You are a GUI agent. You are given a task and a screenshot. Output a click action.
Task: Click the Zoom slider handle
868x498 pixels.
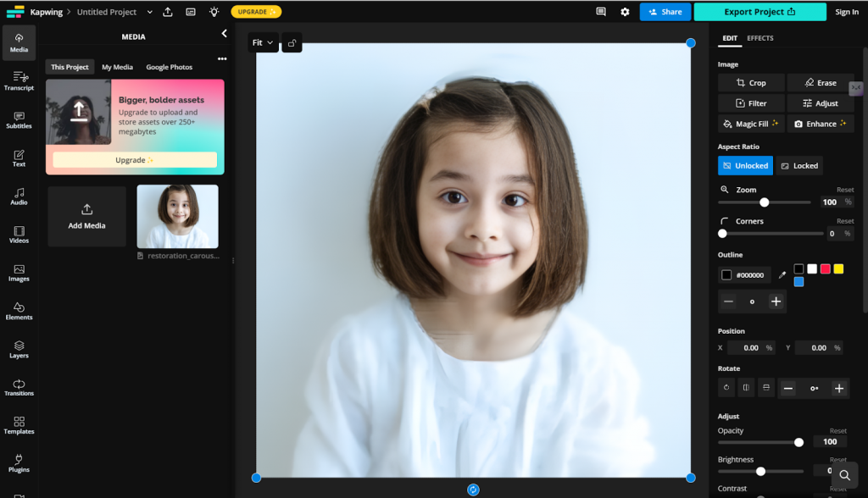pyautogui.click(x=764, y=202)
